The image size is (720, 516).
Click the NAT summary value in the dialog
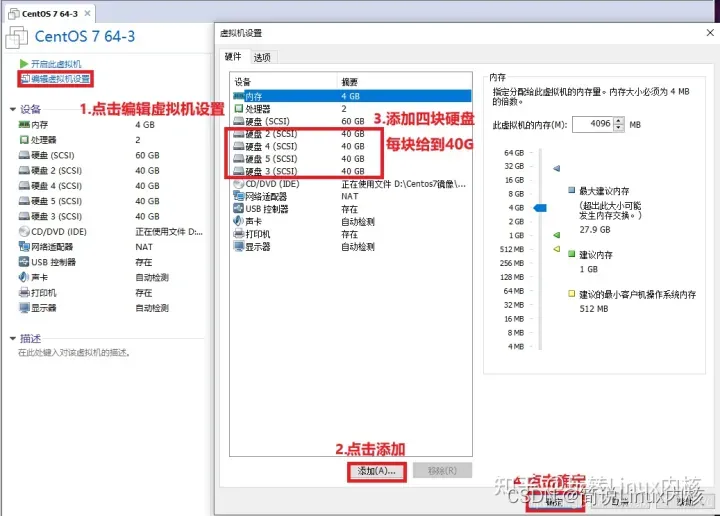point(350,196)
